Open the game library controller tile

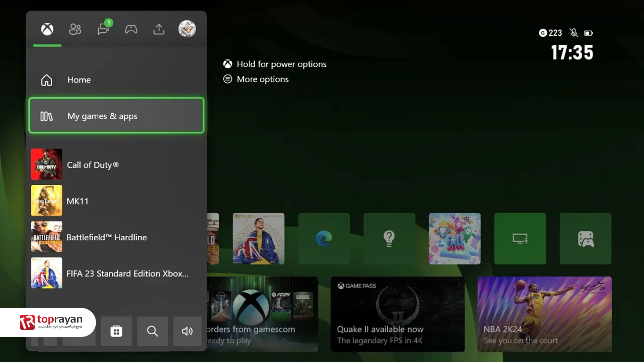click(x=586, y=239)
